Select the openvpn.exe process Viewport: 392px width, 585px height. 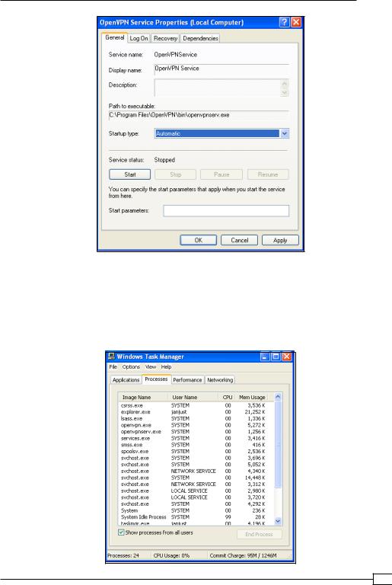[x=196, y=425]
